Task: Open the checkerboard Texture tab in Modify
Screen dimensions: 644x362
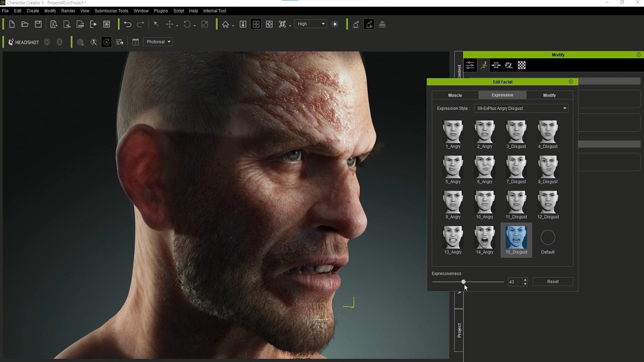Action: (522, 65)
